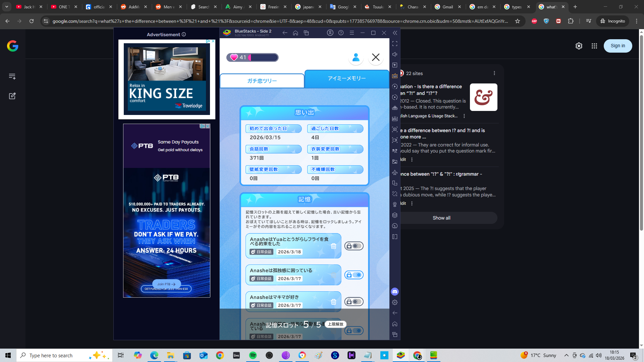Collapse BlueStacks sidebar with double chevron

tap(395, 33)
